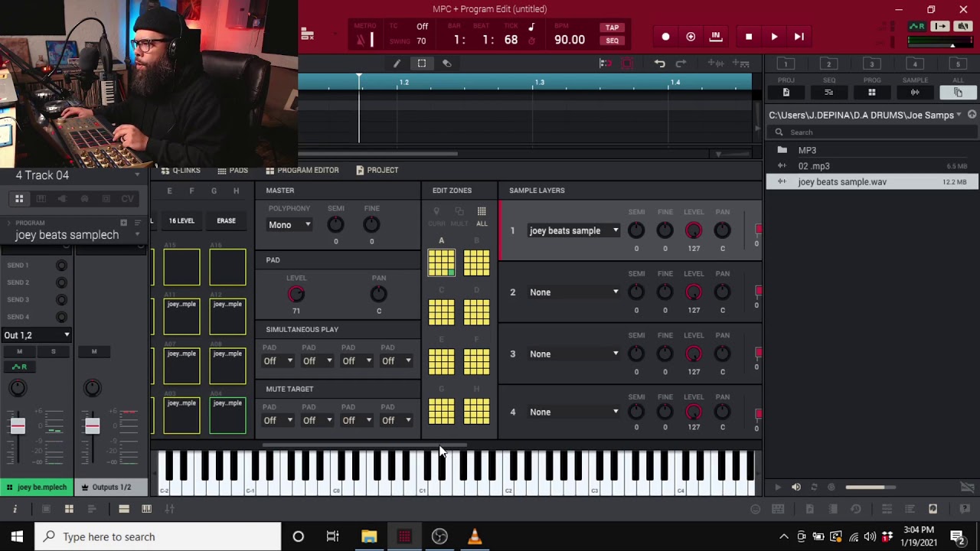Adjust the Master SEMI knob

pos(335,224)
